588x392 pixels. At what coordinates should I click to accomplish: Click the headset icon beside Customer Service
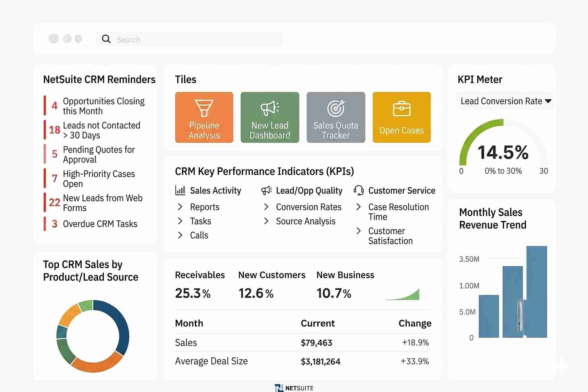click(359, 190)
